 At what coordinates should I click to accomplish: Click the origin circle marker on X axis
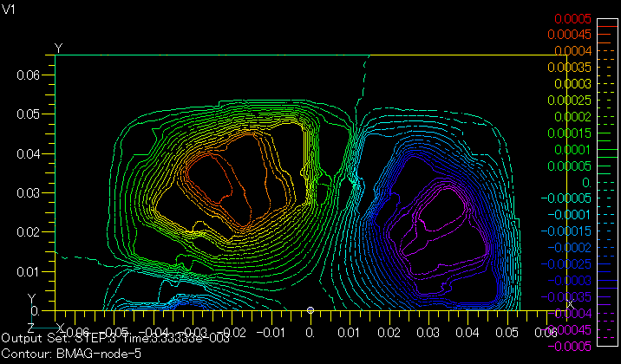pyautogui.click(x=310, y=310)
